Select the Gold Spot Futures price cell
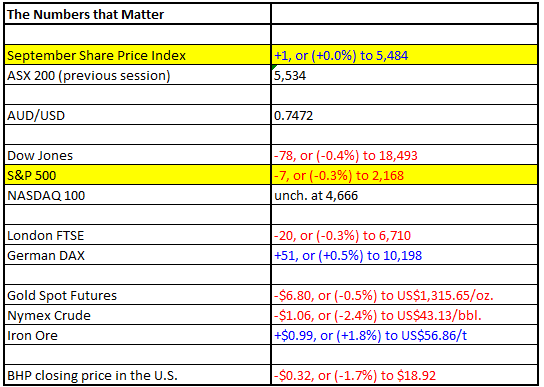Screen dimensions: 544x387 coord(404,295)
